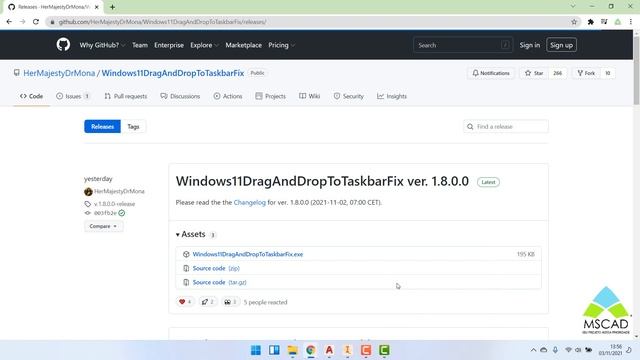Open HerMajestyDrMona author profile near avatar
The height and width of the screenshot is (360, 640).
[x=119, y=191]
